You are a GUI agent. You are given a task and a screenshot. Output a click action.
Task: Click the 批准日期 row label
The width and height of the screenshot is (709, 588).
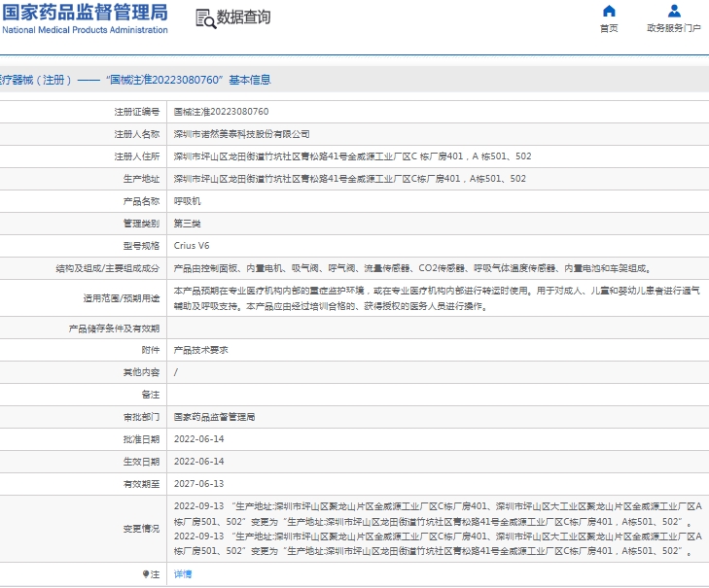click(x=142, y=439)
